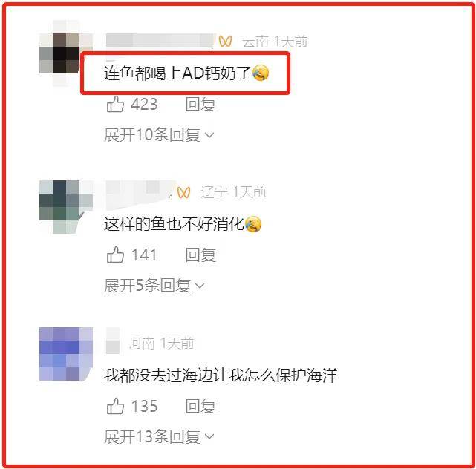Like the AD钙奶 comment with 423 likes
The height and width of the screenshot is (469, 476).
tap(115, 105)
